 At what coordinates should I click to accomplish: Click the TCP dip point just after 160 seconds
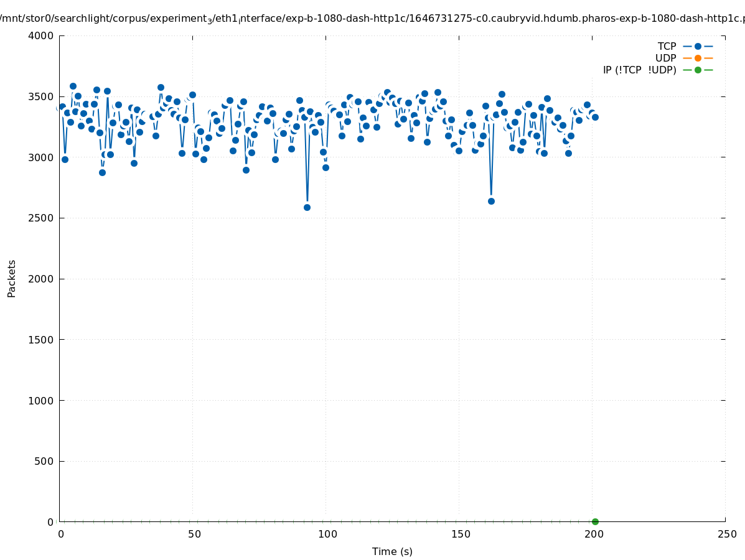pyautogui.click(x=491, y=201)
